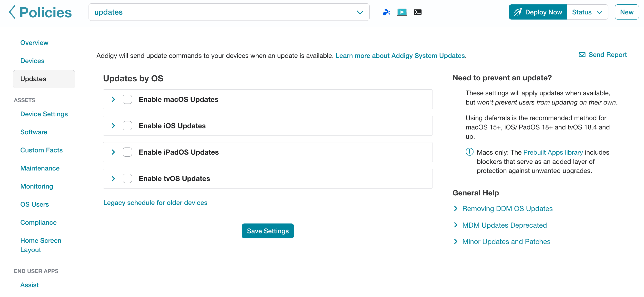Open the Status dropdown menu

[587, 12]
